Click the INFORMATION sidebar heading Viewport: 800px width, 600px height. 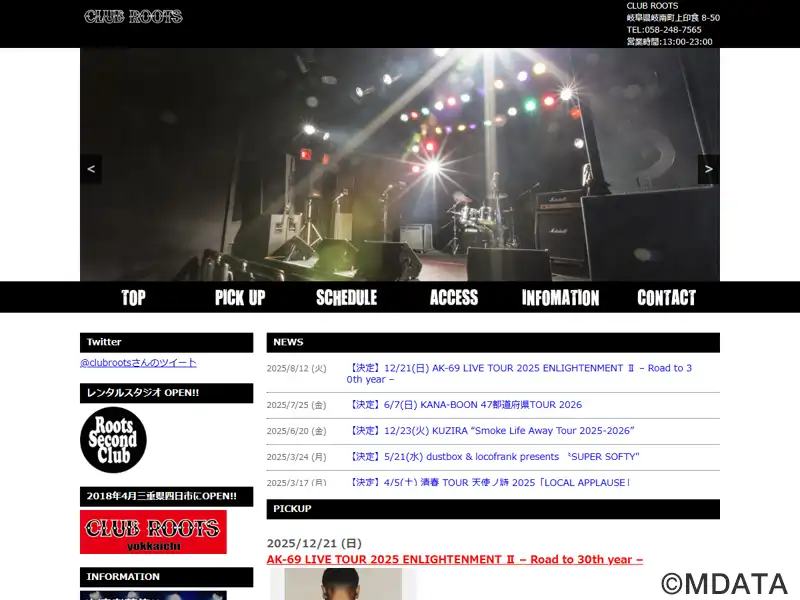tap(166, 577)
